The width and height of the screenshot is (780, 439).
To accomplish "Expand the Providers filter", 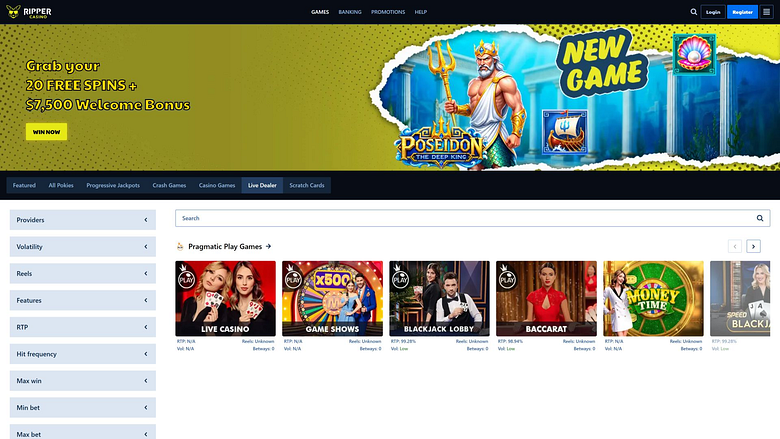I will (x=83, y=220).
